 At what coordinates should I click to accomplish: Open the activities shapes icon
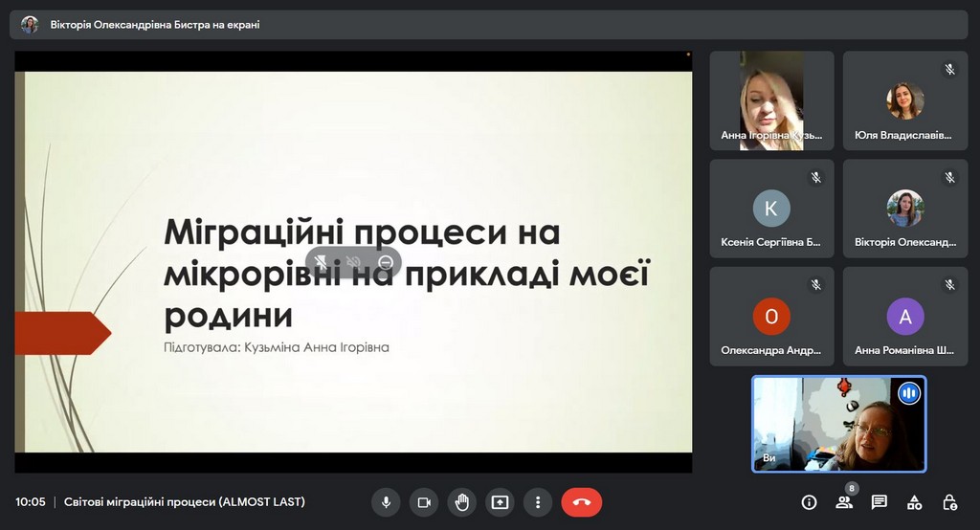914,502
